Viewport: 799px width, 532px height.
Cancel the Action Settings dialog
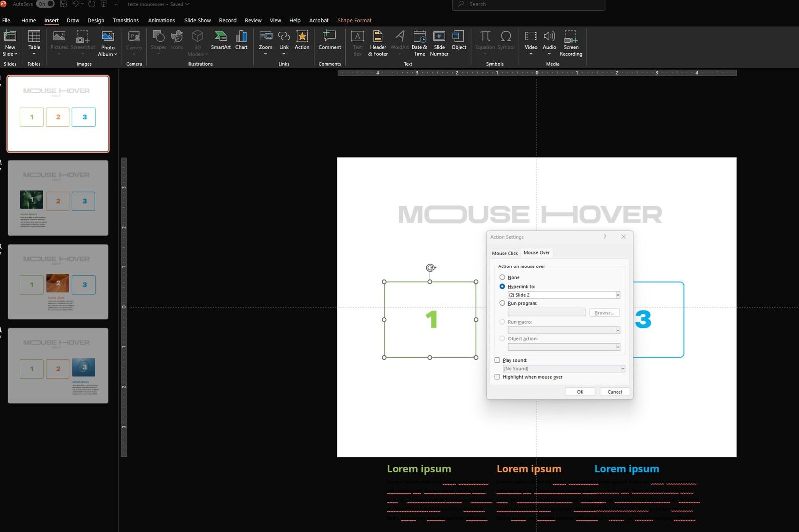pos(614,392)
